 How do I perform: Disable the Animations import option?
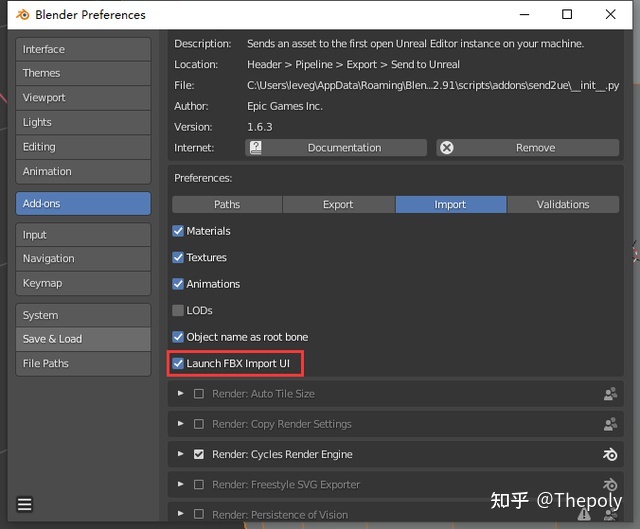coord(178,284)
